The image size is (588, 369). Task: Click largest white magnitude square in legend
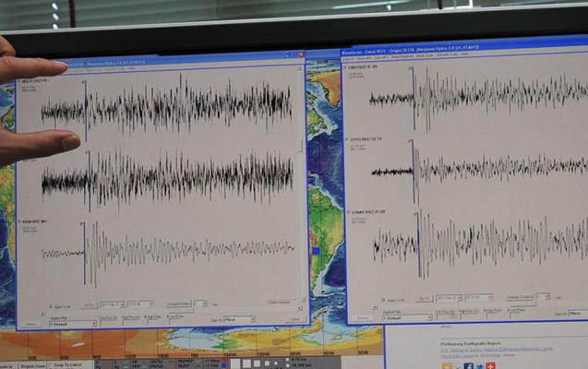[x=235, y=363]
